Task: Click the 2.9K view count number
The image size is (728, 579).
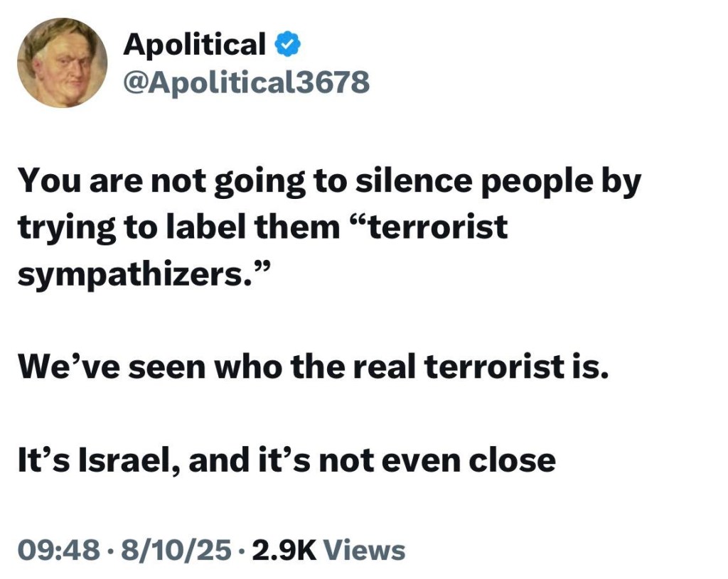Action: (282, 550)
